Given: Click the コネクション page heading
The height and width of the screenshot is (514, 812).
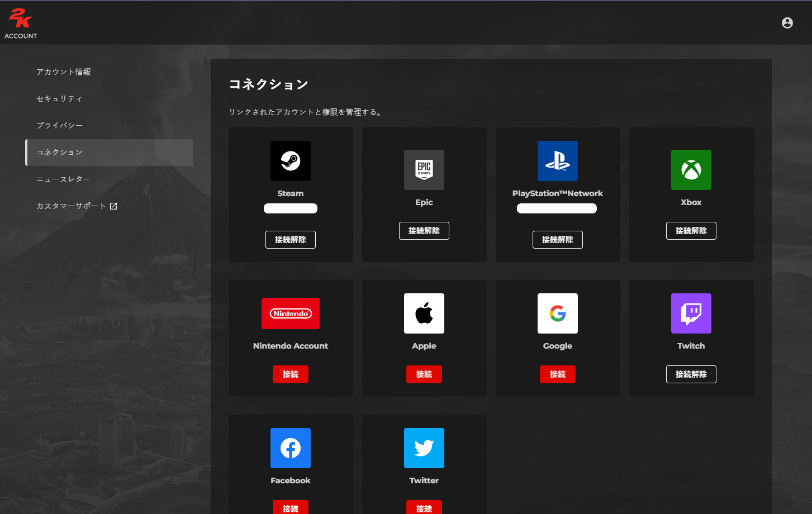Looking at the screenshot, I should (x=269, y=84).
